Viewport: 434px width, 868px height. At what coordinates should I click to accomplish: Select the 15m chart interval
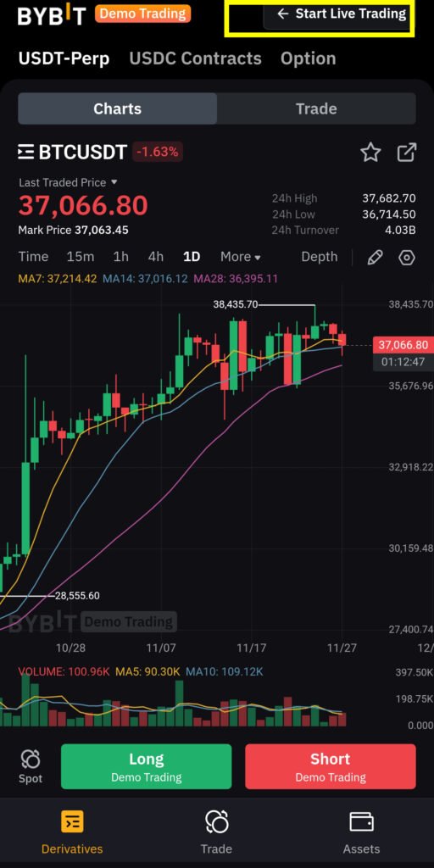[81, 257]
